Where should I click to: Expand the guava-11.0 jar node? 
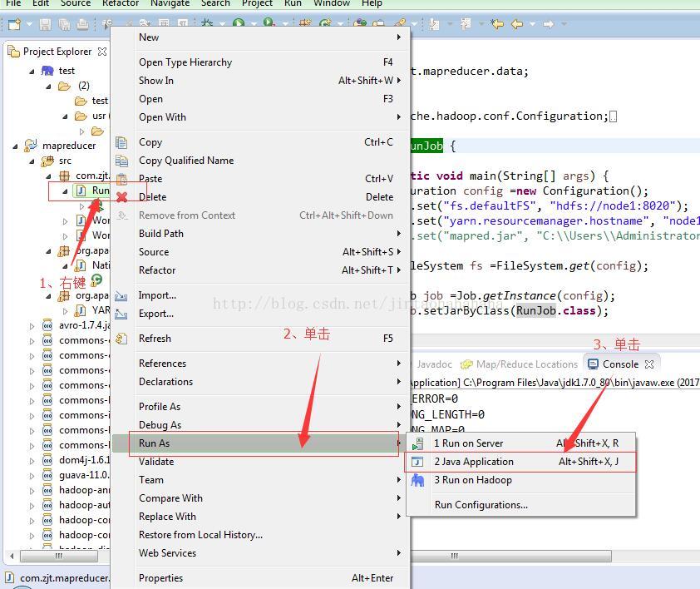[32, 476]
